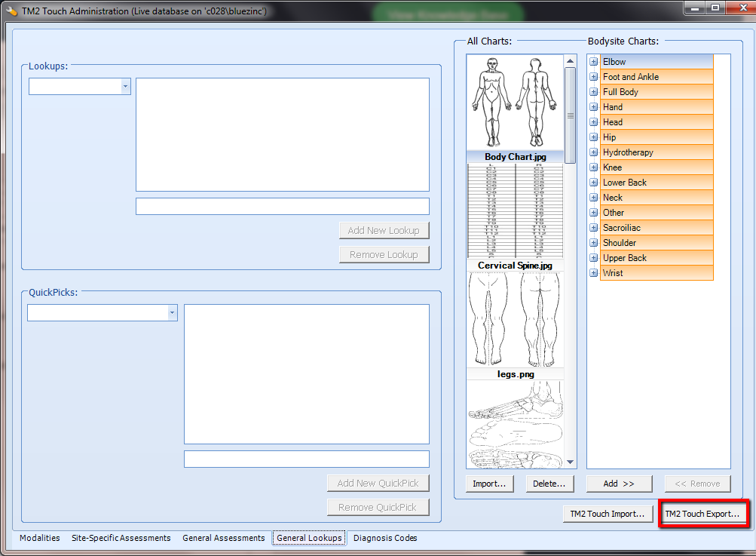Viewport: 756px width, 556px height.
Task: Select the General Lookups tab
Action: tap(309, 538)
